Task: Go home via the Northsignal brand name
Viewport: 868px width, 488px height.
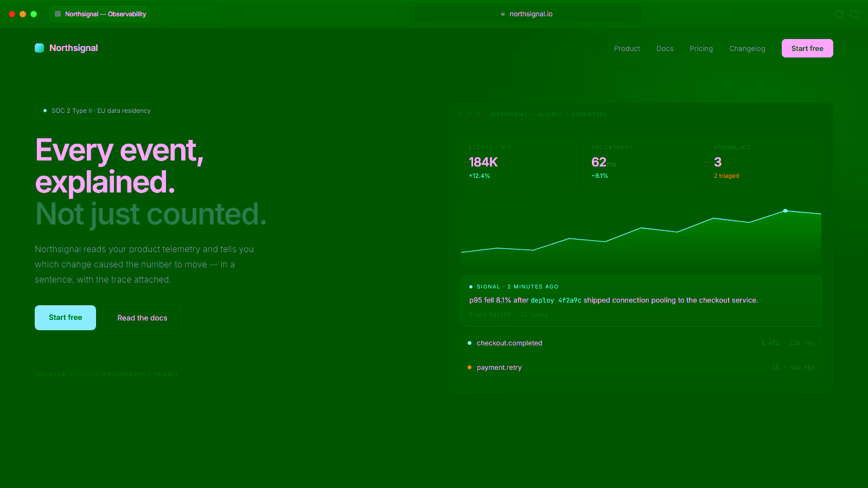Action: [x=74, y=48]
